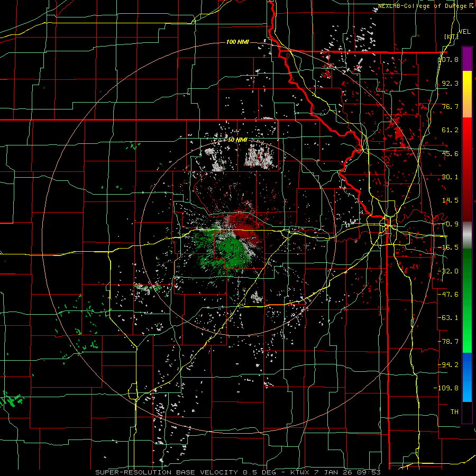Click the 92.3 value on velocity scale
Image resolution: width=476 pixels, height=476 pixels.
coord(450,83)
